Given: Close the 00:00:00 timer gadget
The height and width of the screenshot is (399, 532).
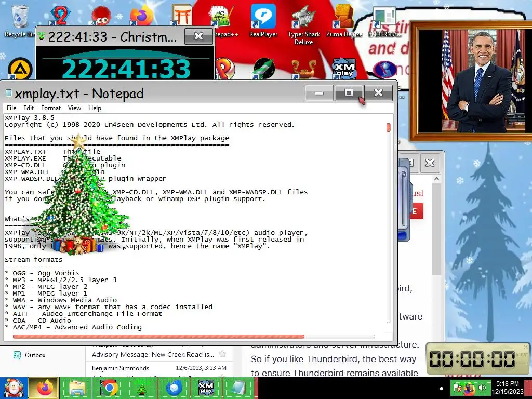Looking at the screenshot, I should [x=526, y=347].
